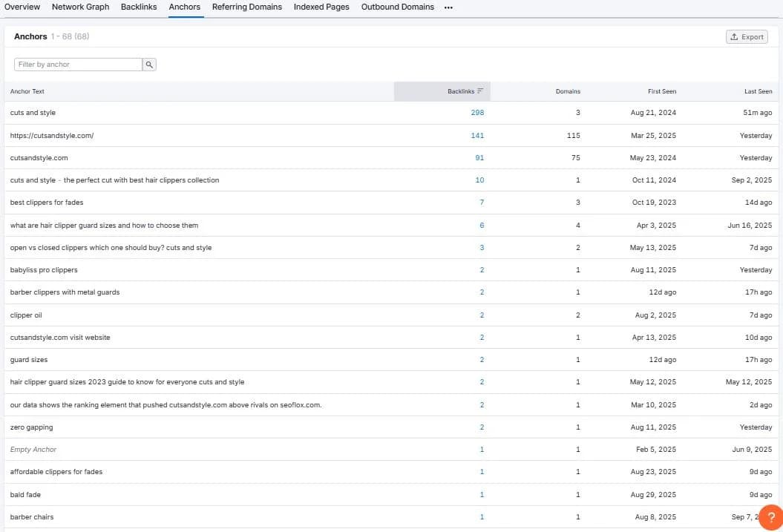Open the 2 backlinks for barber clippers with metal guards

click(482, 292)
